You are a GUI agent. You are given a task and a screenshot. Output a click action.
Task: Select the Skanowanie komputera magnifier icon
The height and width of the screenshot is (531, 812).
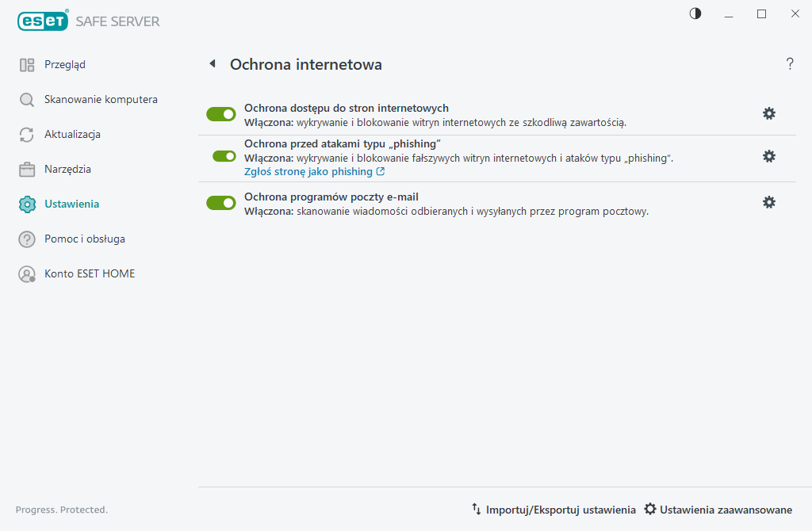pyautogui.click(x=25, y=99)
